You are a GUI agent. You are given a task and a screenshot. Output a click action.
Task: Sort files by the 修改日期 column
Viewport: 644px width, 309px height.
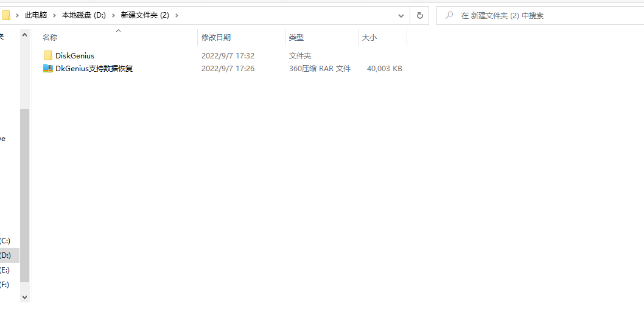[x=216, y=38]
